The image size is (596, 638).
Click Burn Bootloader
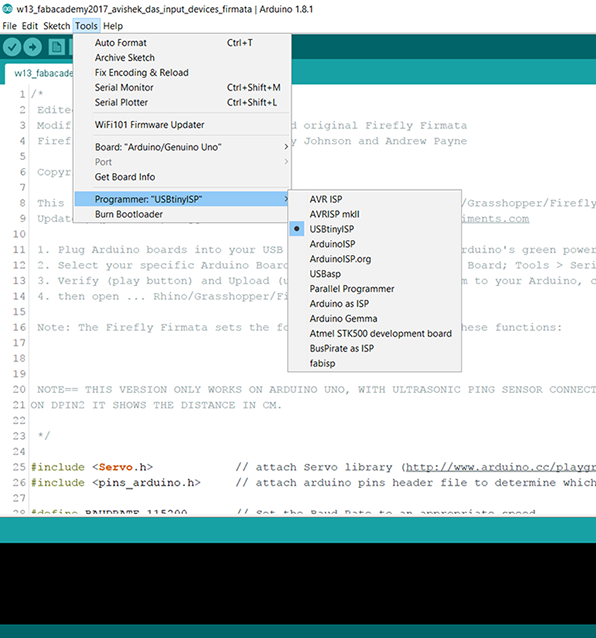point(182,214)
